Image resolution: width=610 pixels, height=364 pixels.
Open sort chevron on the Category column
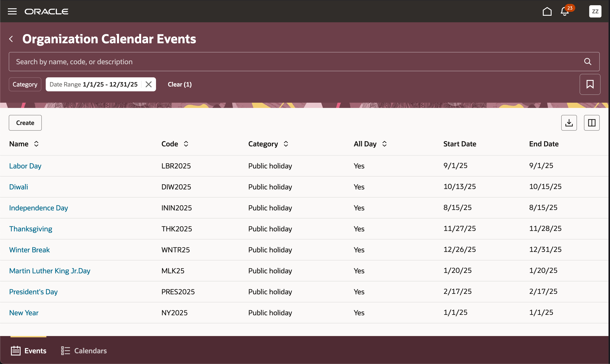tap(286, 144)
